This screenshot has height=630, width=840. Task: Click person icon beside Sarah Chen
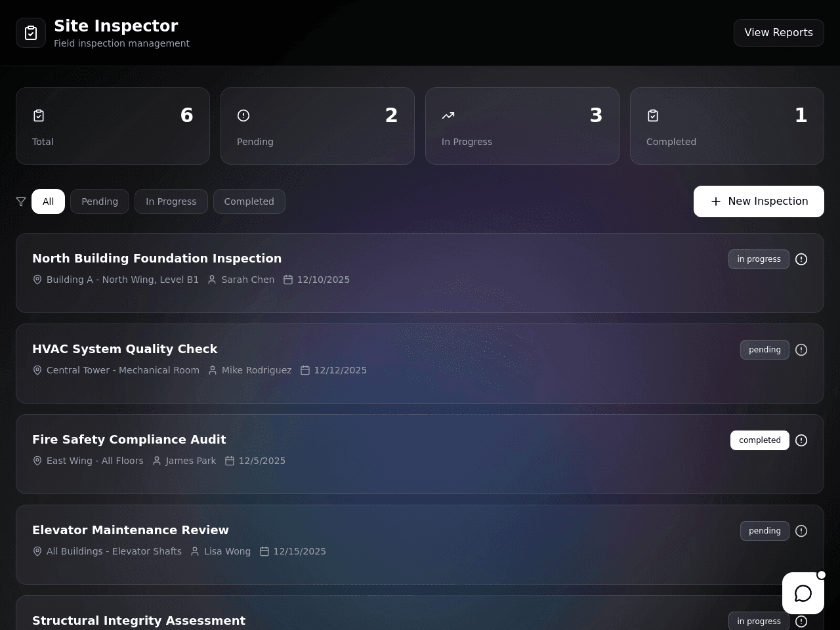click(212, 280)
